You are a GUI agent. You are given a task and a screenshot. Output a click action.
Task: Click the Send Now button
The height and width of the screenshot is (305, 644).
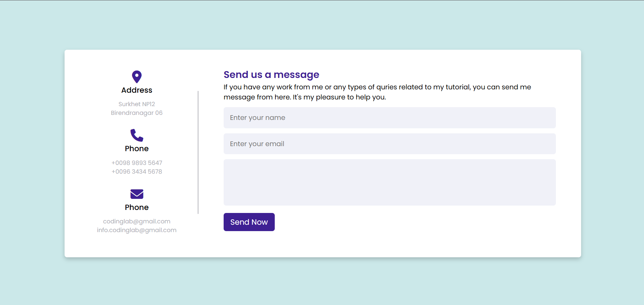[x=249, y=222]
